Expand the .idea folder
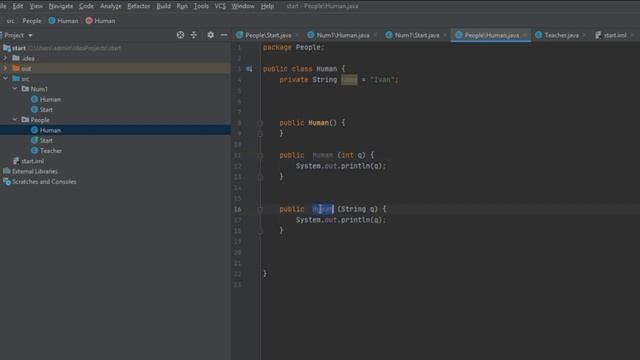This screenshot has height=360, width=640. 5,58
